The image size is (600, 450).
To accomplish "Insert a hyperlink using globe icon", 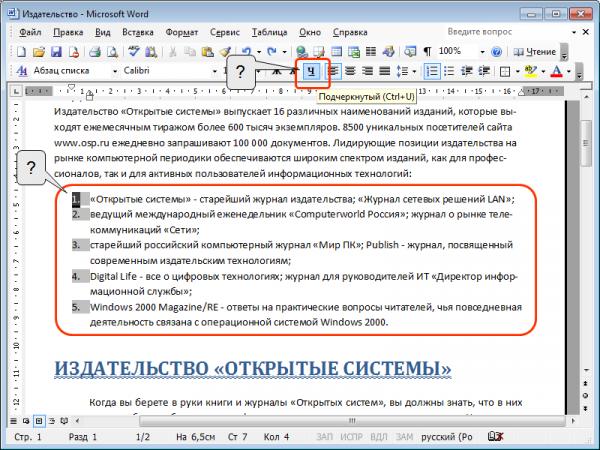I will pos(302,52).
